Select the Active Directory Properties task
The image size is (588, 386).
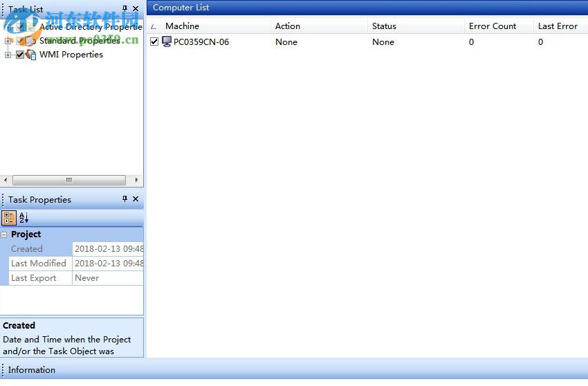pos(91,27)
